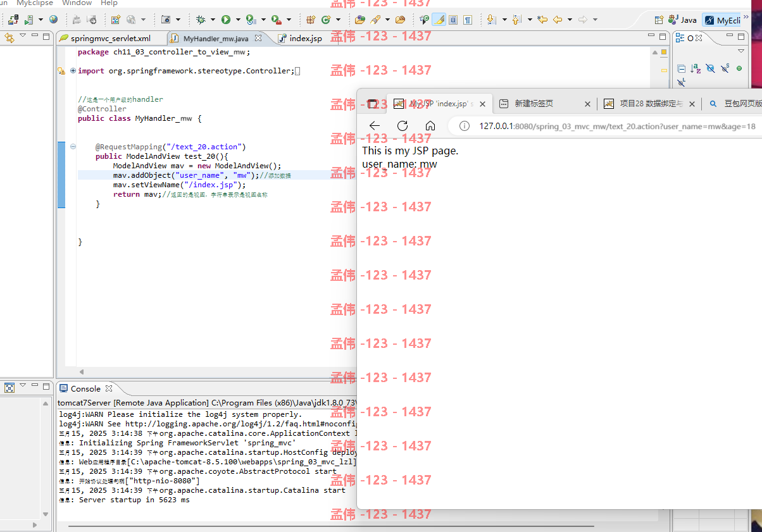Click the browser Refresh button
Screen dimensions: 762x532
point(403,126)
